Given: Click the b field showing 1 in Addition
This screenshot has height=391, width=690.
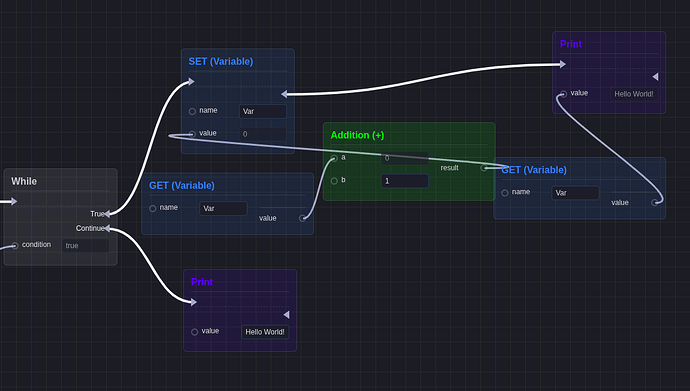Looking at the screenshot, I should click(405, 181).
